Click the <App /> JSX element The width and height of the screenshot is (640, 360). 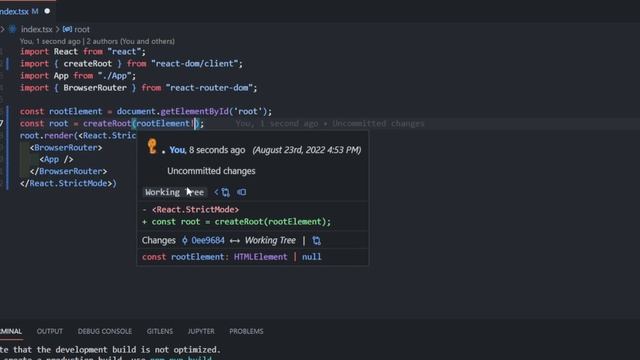pos(56,160)
